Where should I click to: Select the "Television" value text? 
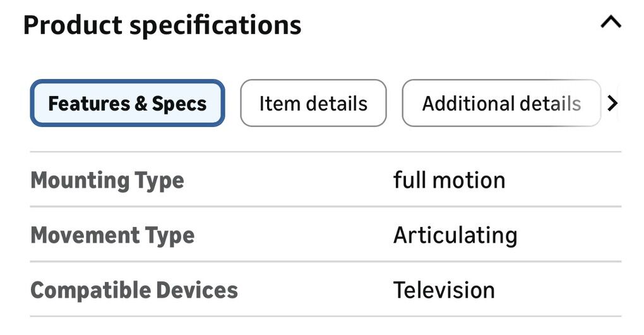coord(444,291)
